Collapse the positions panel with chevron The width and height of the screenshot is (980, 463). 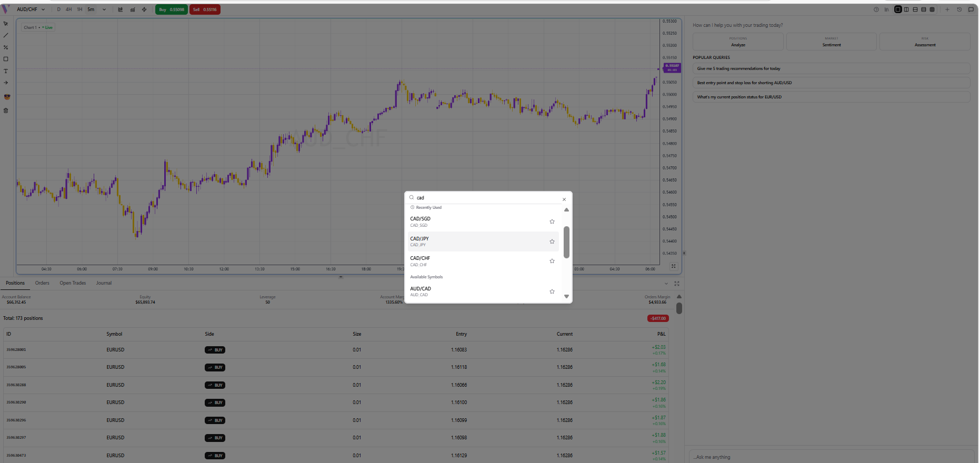click(666, 284)
